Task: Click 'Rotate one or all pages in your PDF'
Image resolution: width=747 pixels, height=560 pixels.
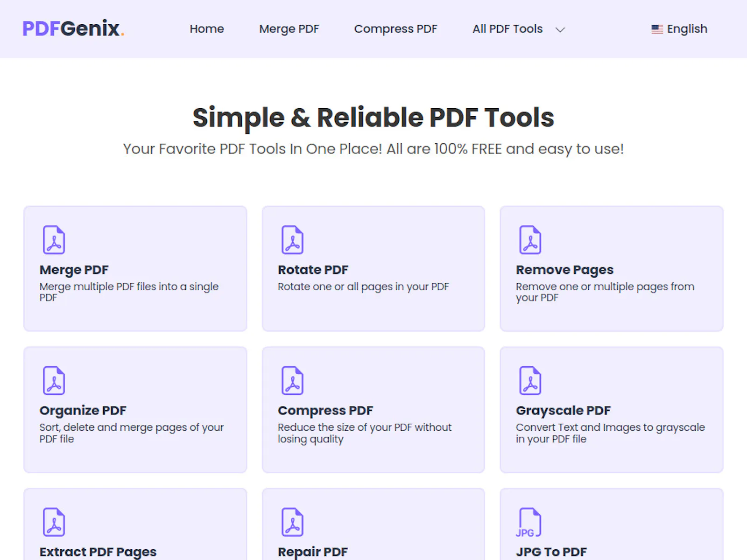Action: [363, 287]
